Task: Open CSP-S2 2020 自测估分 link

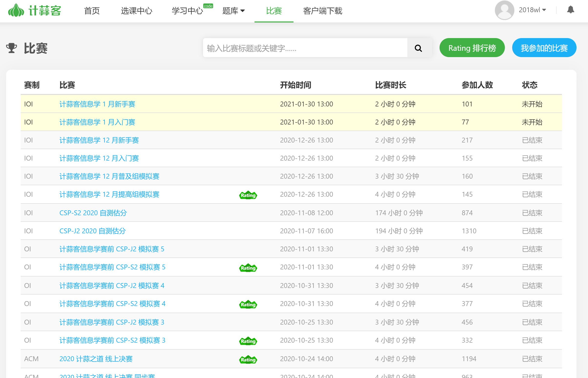Action: (x=93, y=213)
